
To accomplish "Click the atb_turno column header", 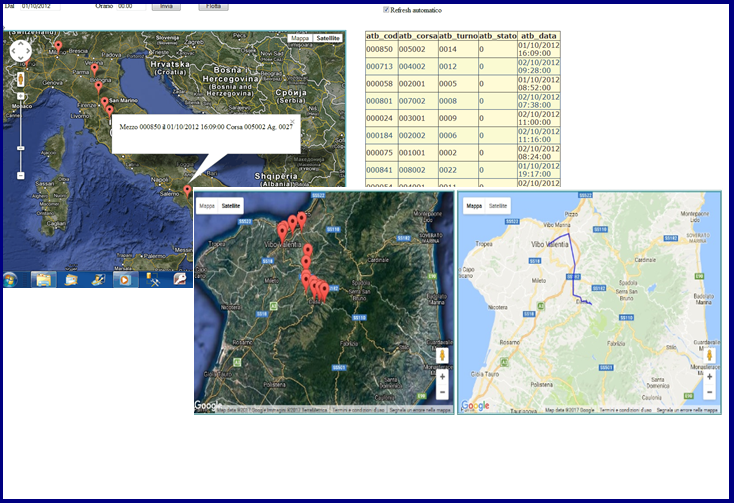I will 458,36.
